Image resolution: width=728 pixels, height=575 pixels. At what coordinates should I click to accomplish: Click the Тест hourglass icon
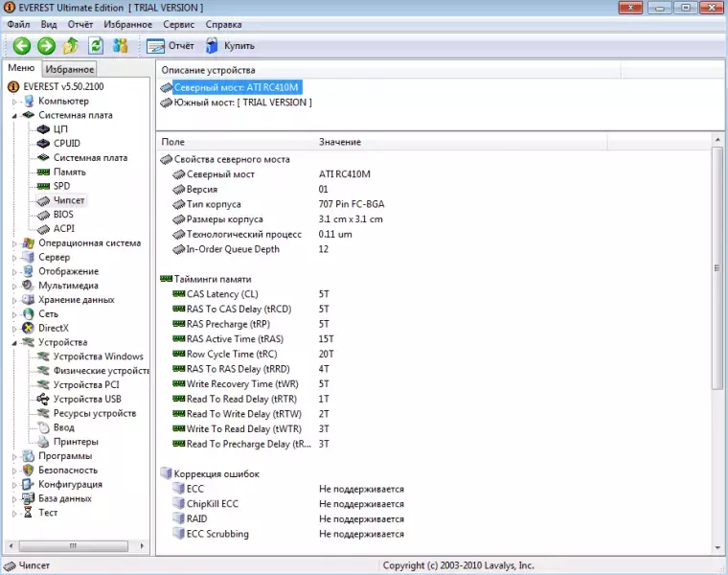[29, 513]
